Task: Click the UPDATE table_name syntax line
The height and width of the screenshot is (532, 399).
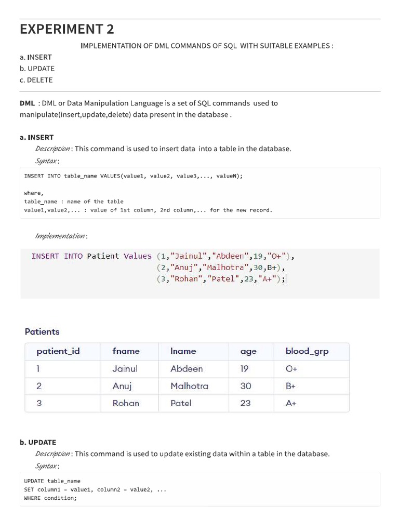Action: (x=52, y=481)
